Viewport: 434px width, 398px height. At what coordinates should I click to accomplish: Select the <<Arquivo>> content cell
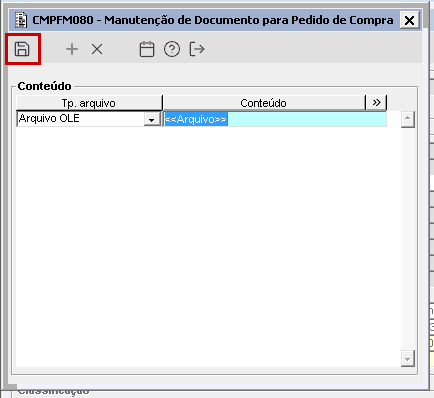[x=275, y=119]
